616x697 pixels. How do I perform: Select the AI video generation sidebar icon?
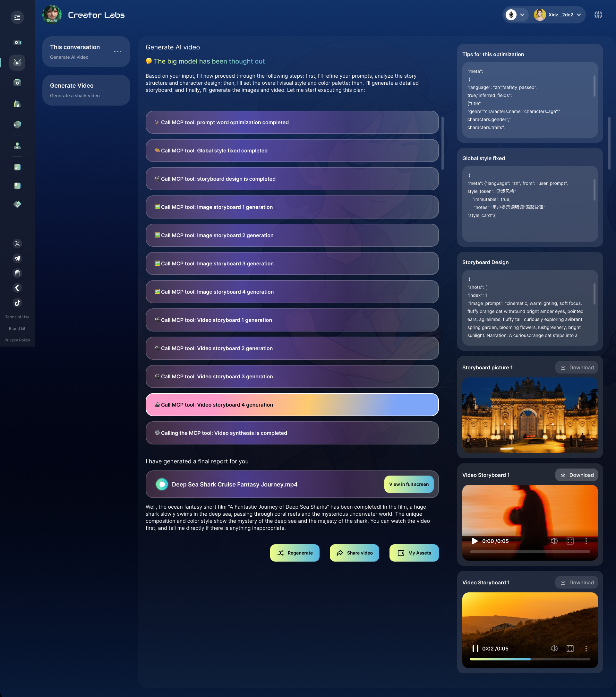[x=17, y=62]
